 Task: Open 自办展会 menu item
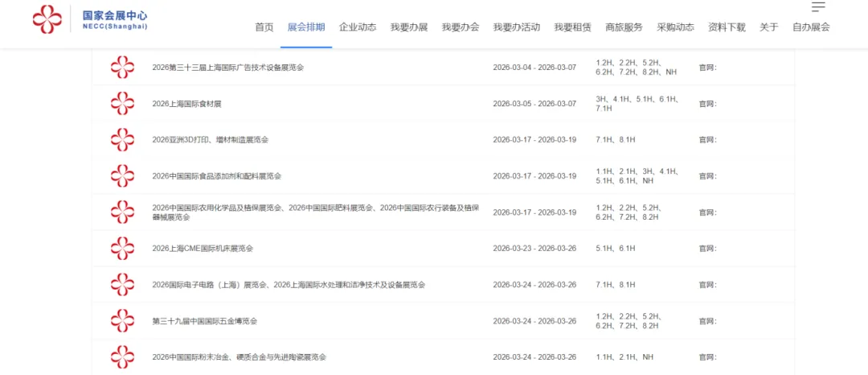(x=811, y=27)
